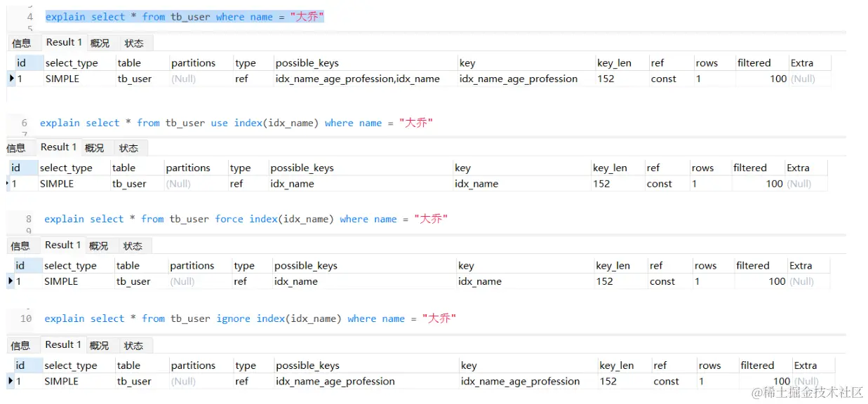868x404 pixels.
Task: Select Result 1 tab under the highlighted query
Action: tap(64, 42)
